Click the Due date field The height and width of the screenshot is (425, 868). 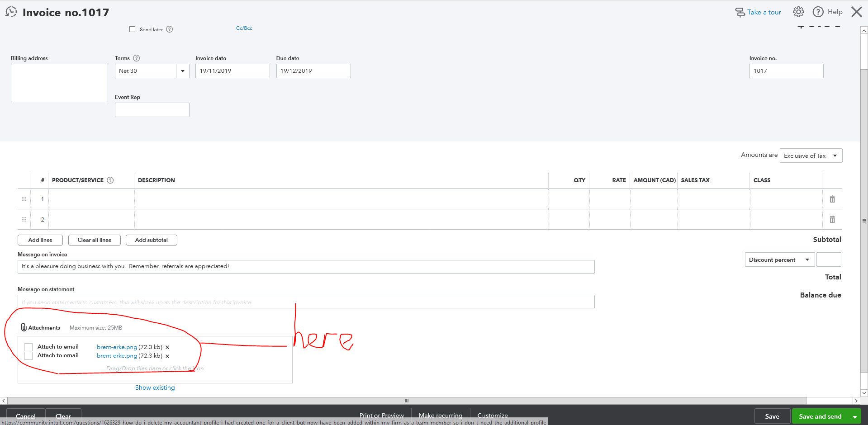pyautogui.click(x=313, y=71)
